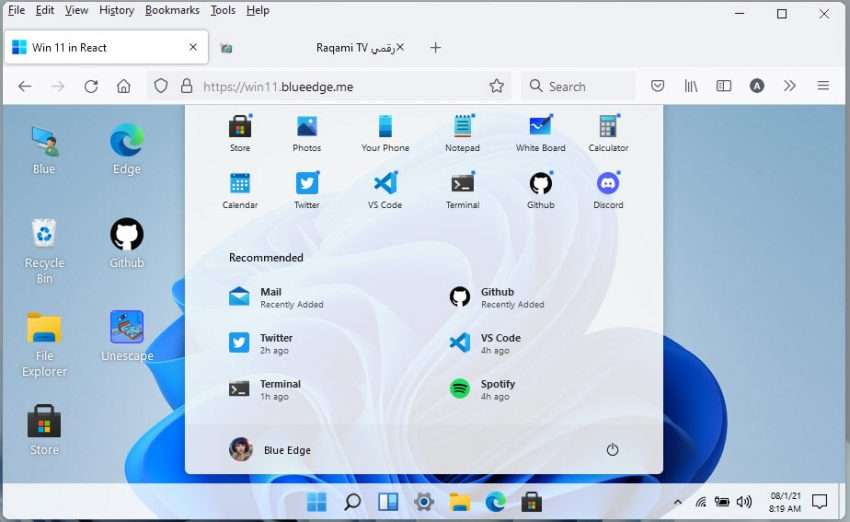
Task: Open Blue Edge user profile
Action: [270, 449]
